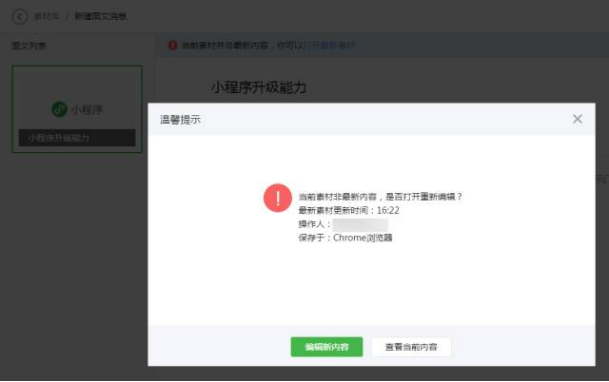Viewport: 609px width, 382px height.
Task: Open the 素材库 breadcrumb link
Action: 46,16
